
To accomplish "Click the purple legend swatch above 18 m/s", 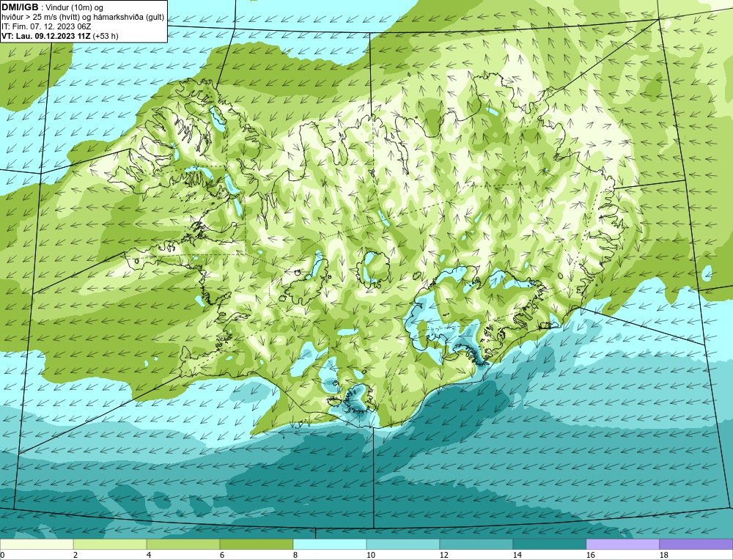I will (696, 545).
